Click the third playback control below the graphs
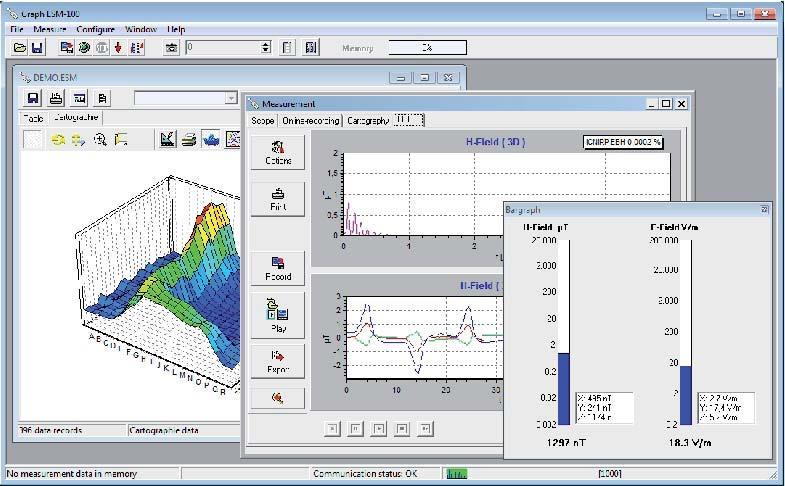The width and height of the screenshot is (785, 486). click(x=379, y=428)
